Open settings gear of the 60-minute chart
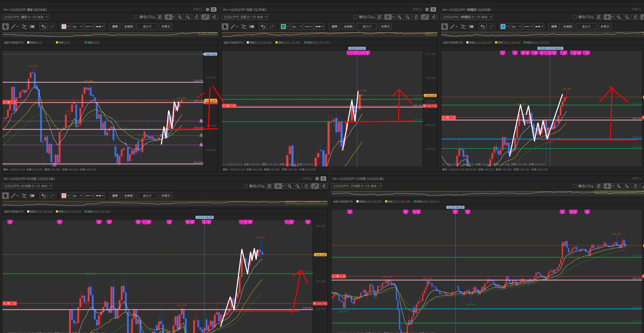Image resolution: width=644 pixels, height=333 pixels. coord(317,179)
